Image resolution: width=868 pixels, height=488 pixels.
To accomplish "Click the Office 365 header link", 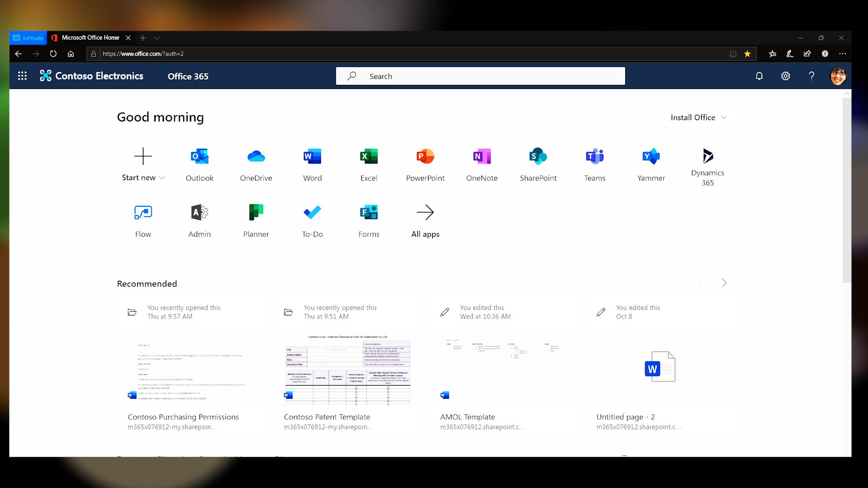I will click(188, 76).
